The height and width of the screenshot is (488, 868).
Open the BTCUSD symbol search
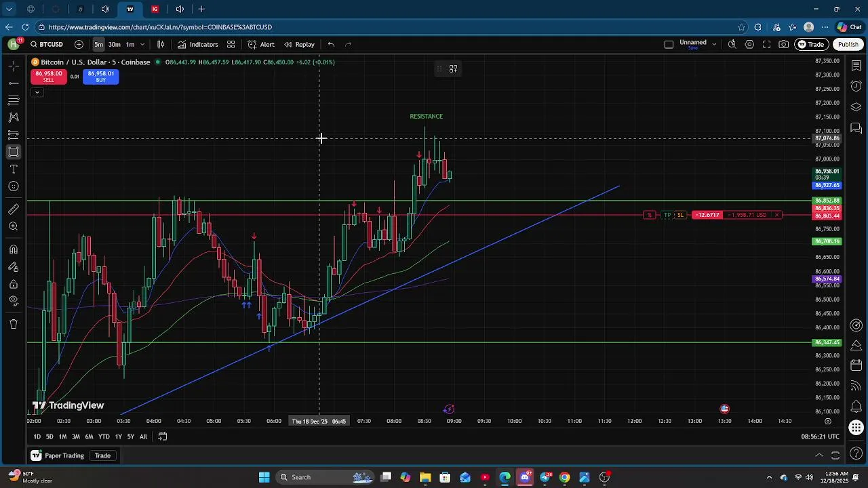pyautogui.click(x=47, y=45)
